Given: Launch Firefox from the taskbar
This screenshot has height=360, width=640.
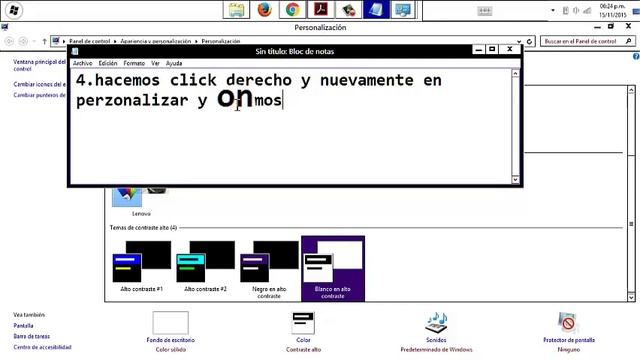Looking at the screenshot, I should tap(264, 10).
